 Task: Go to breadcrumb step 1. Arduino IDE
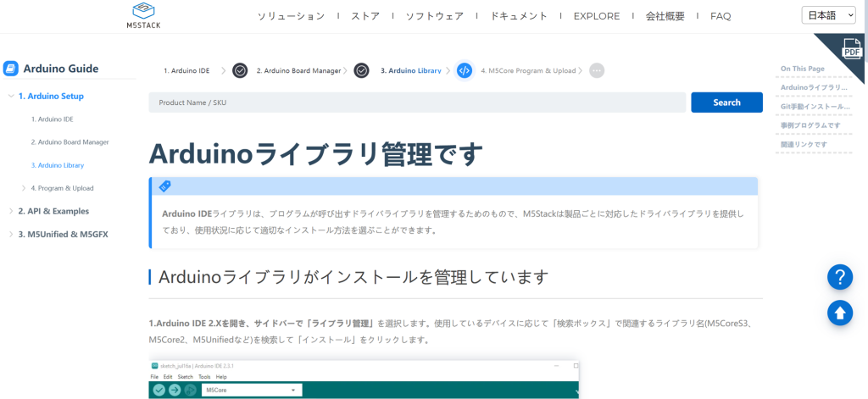(186, 71)
